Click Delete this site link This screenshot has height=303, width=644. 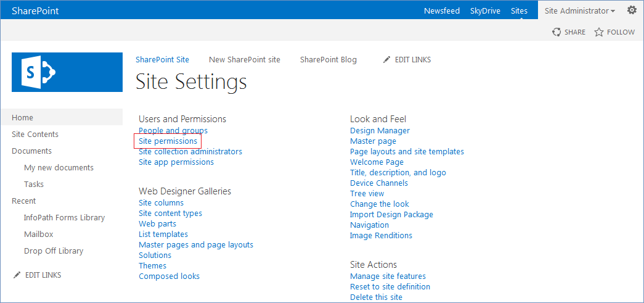(x=376, y=297)
